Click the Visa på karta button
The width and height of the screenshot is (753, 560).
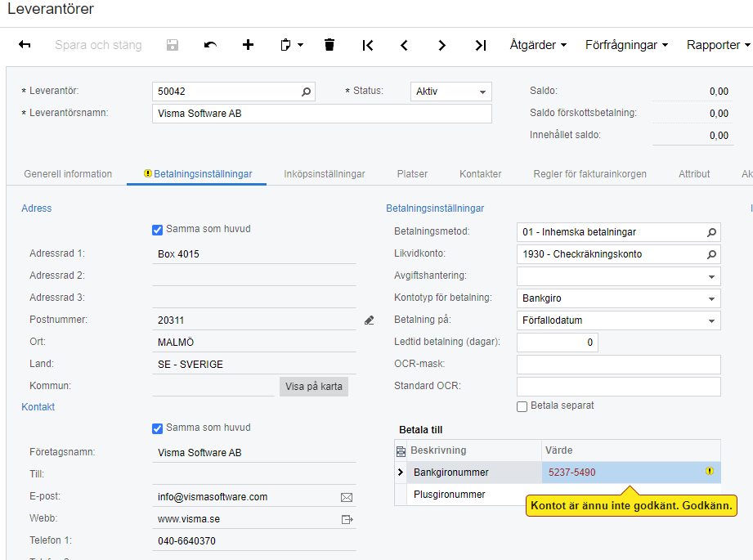point(314,386)
